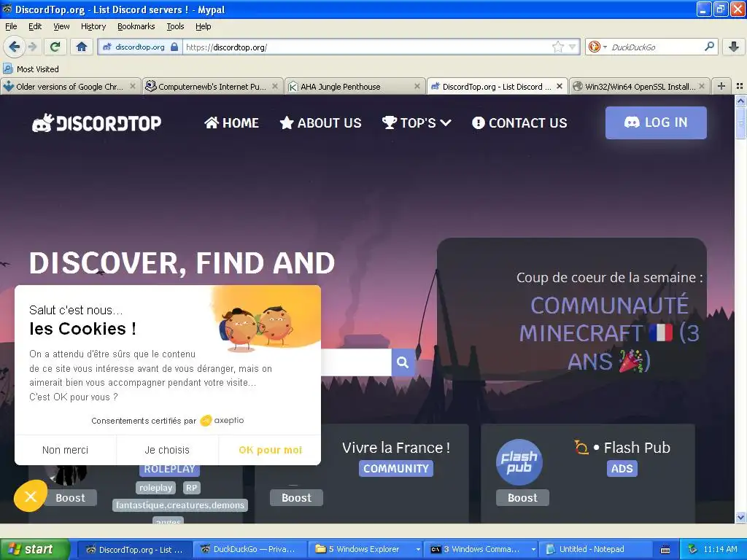747x560 pixels.
Task: Click the on-screen keyboard tray icon
Action: (665, 550)
